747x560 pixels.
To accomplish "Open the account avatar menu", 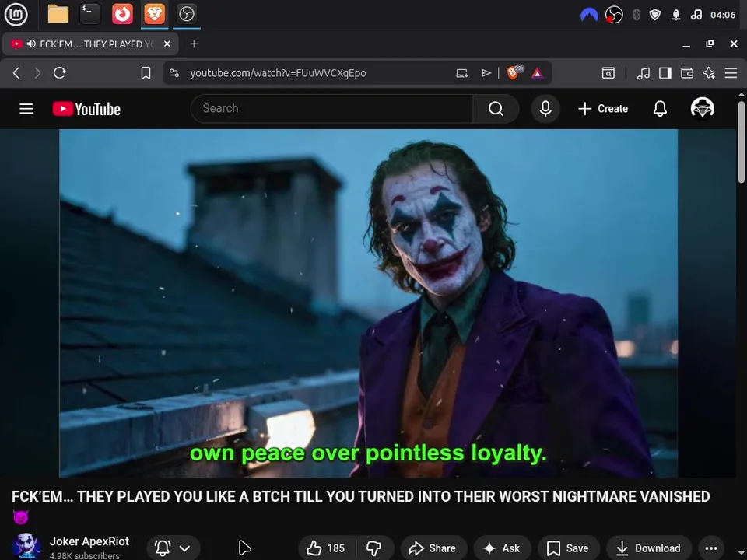I will [x=702, y=108].
